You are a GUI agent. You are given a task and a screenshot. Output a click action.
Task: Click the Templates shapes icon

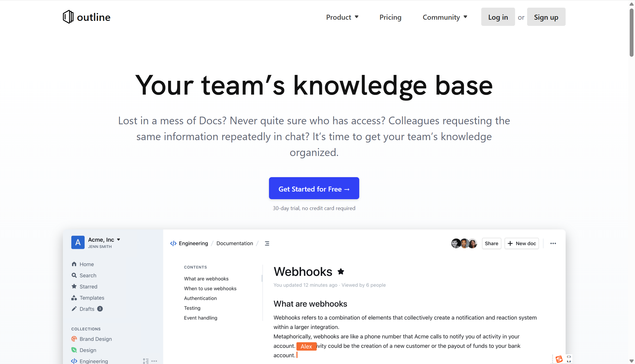click(74, 298)
